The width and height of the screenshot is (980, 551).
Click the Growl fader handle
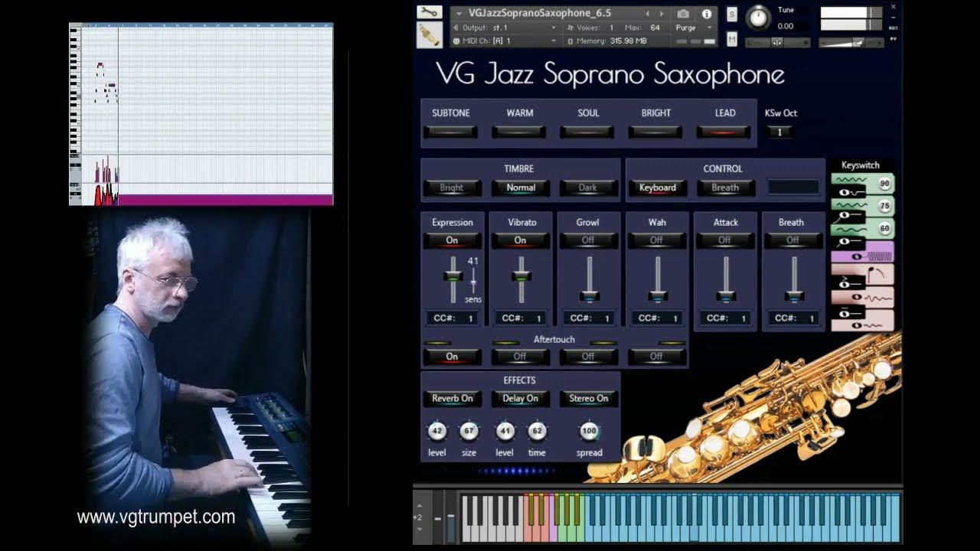(x=589, y=295)
